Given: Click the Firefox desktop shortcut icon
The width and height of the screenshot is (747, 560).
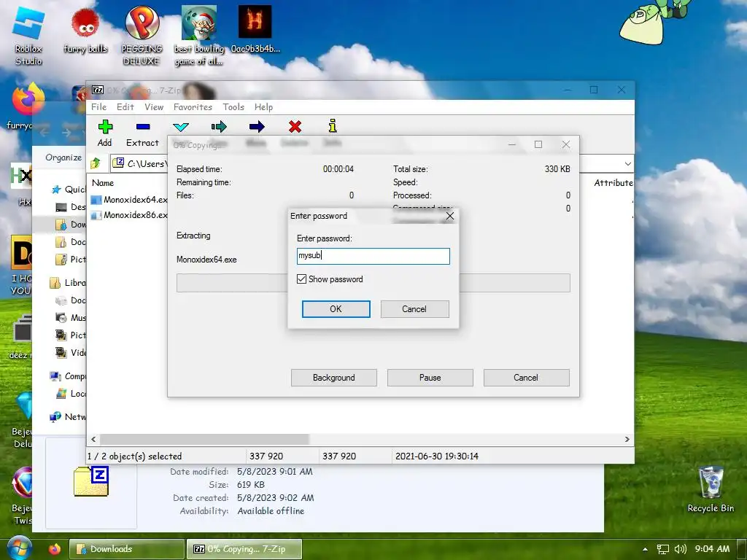Looking at the screenshot, I should (28, 98).
